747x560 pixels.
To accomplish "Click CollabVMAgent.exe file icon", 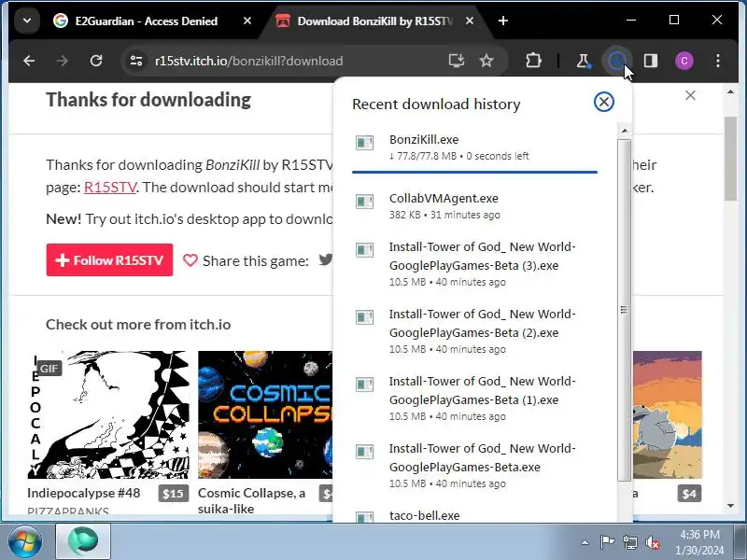I will coord(365,201).
